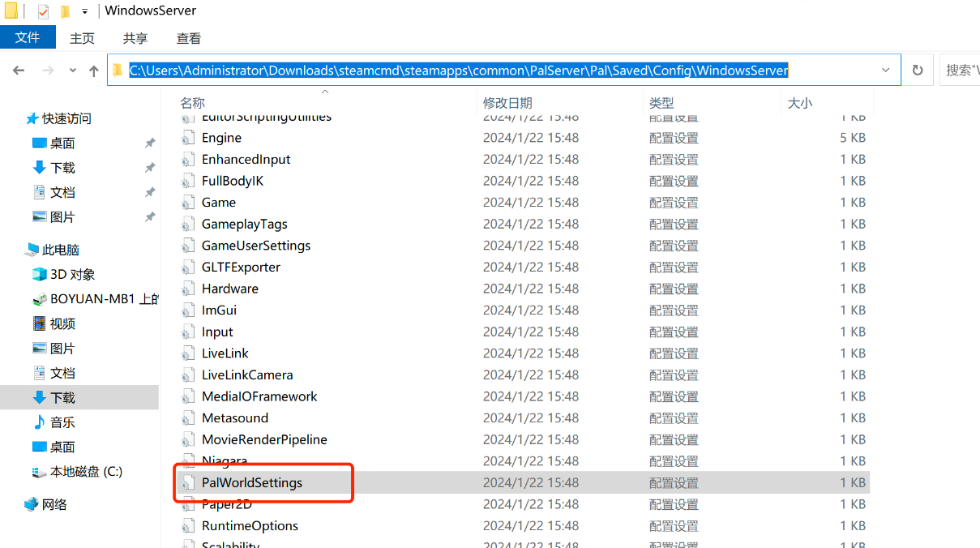The height and width of the screenshot is (548, 980).
Task: Select the GameUserSettings file
Action: pyautogui.click(x=255, y=246)
